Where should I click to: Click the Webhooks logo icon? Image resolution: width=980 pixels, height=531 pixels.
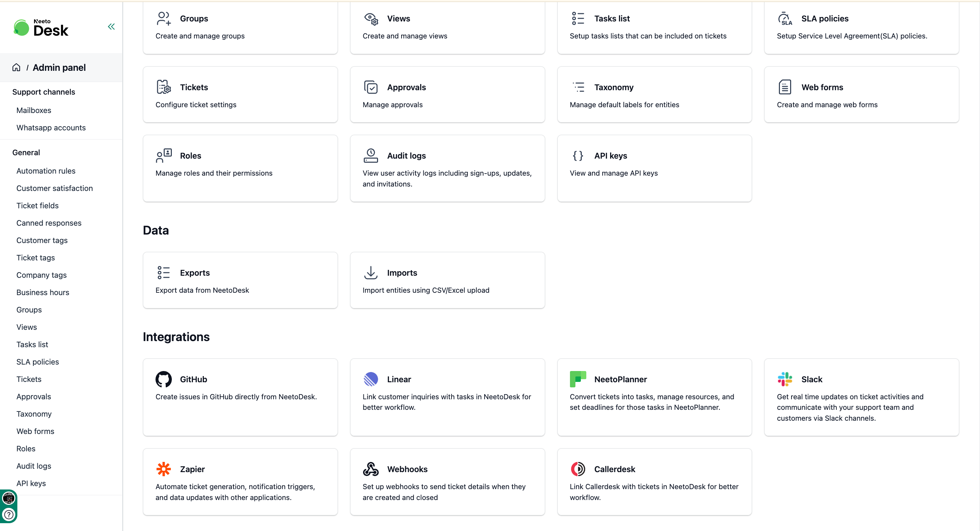click(371, 469)
